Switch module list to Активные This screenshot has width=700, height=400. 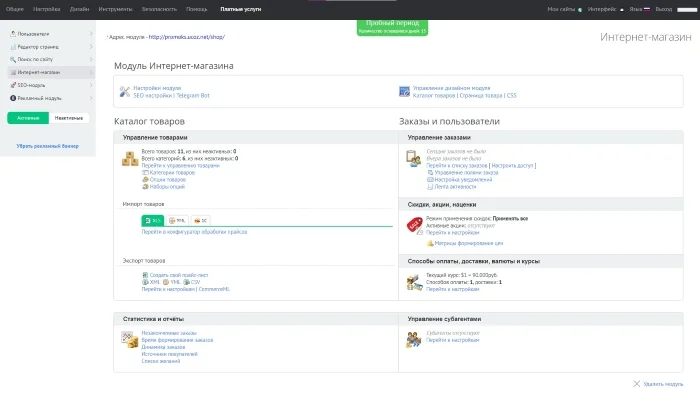pyautogui.click(x=28, y=118)
